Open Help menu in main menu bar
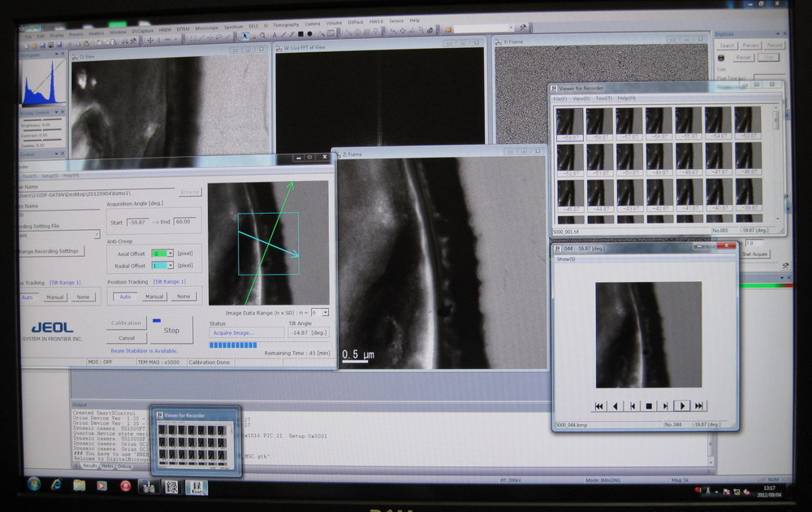 415,21
